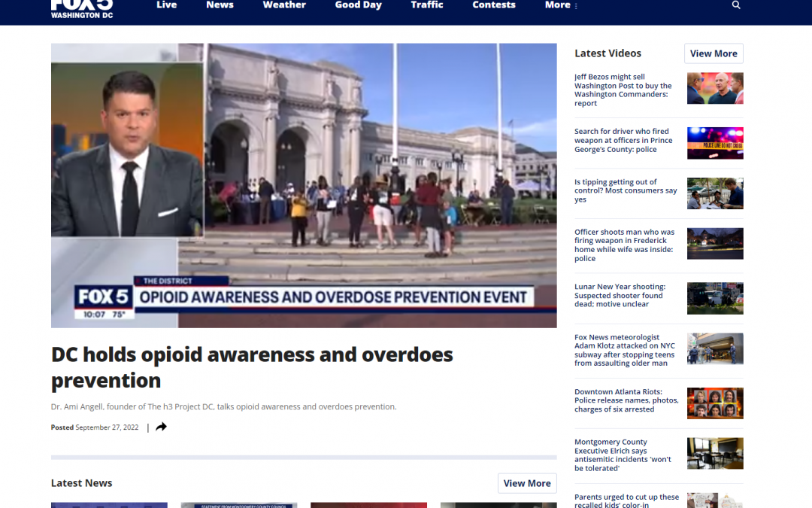Image resolution: width=812 pixels, height=508 pixels.
Task: Click the Lunar New Year shooting thumbnail
Action: 715,298
